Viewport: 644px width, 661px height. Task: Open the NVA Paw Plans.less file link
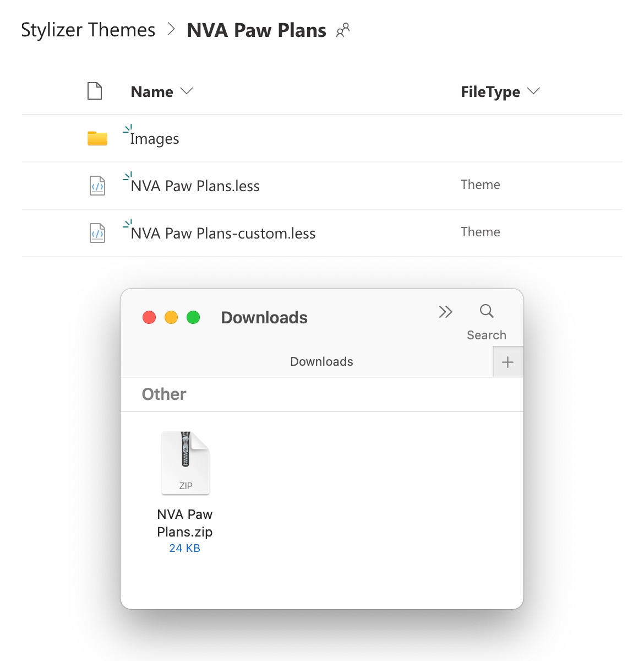pyautogui.click(x=195, y=186)
